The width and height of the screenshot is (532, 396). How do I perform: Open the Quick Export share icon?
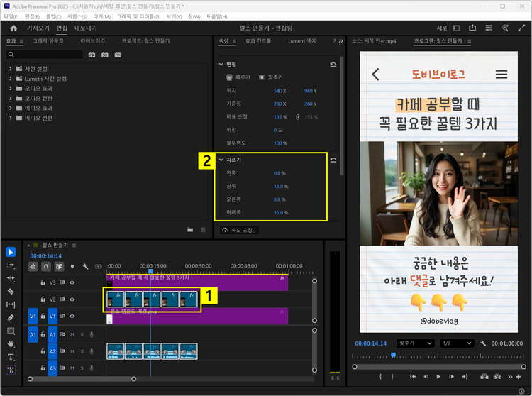[472, 28]
